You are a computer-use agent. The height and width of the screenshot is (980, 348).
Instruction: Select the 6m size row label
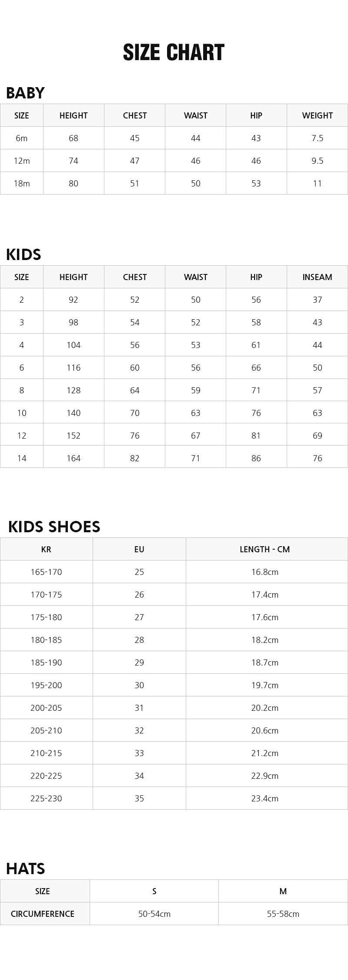(21, 138)
